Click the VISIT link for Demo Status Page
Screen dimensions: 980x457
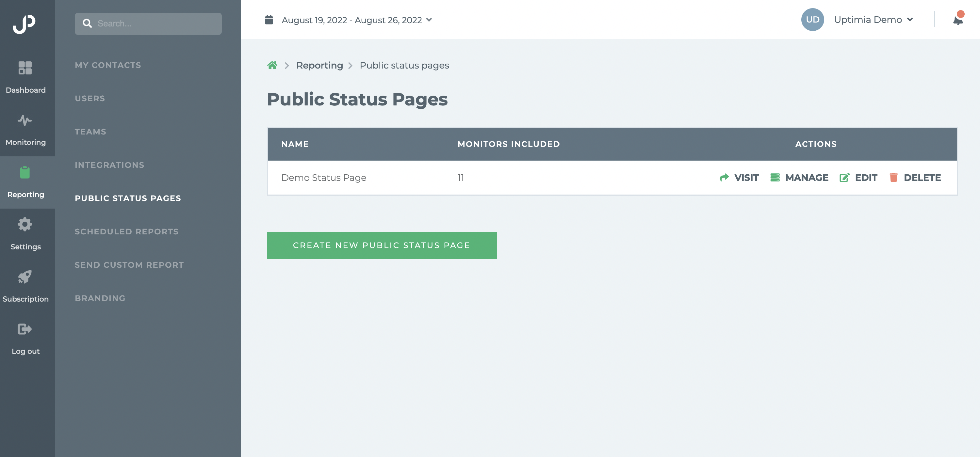[746, 178]
